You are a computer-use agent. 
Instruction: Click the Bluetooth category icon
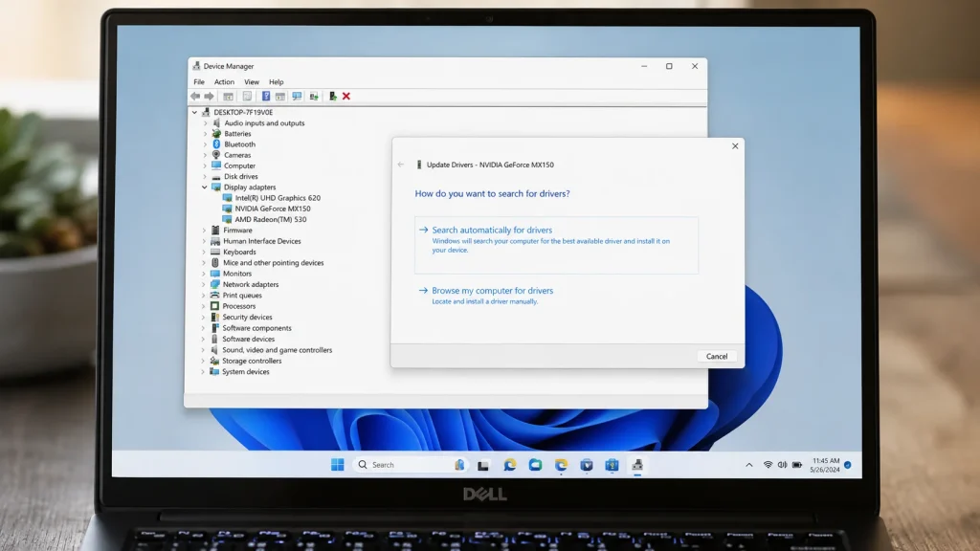click(216, 144)
